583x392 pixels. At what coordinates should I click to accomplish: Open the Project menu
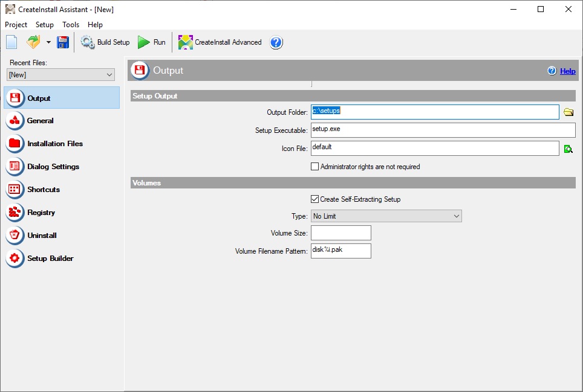16,25
